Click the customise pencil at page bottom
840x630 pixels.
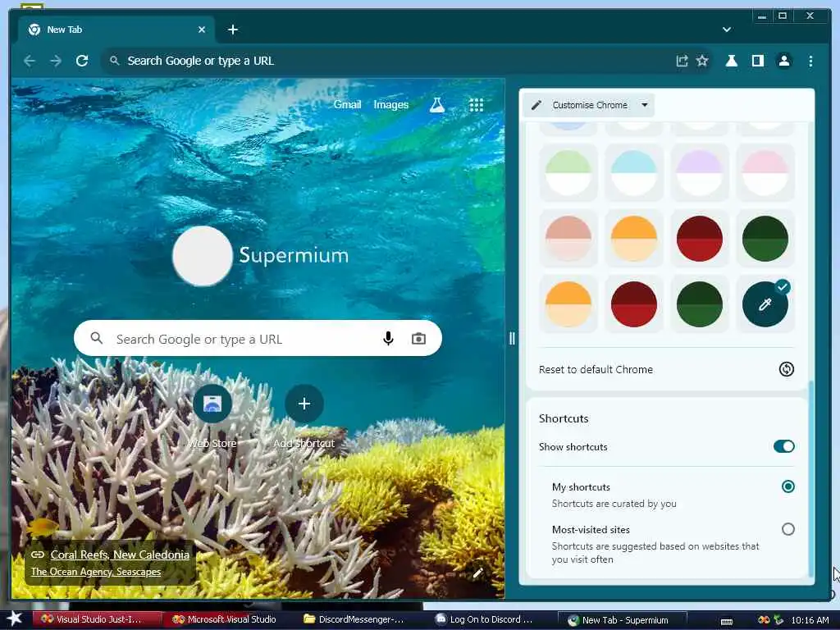tap(478, 573)
